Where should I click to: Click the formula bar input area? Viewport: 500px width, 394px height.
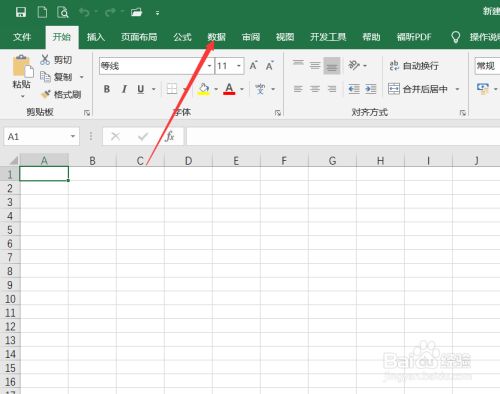pos(343,137)
